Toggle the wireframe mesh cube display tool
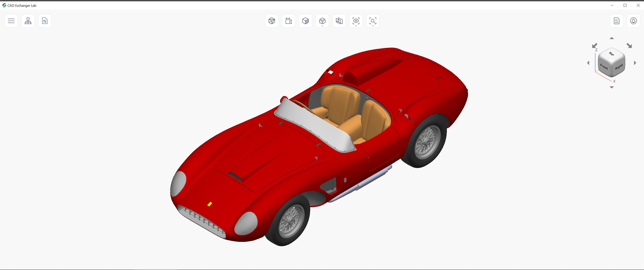644x270 pixels. 272,21
